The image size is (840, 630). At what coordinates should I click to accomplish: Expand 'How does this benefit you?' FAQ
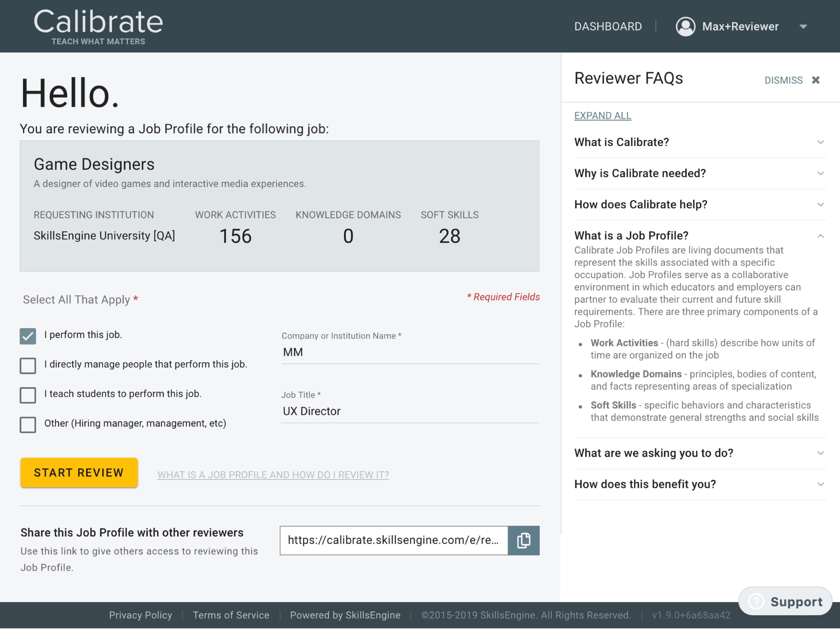click(x=820, y=484)
